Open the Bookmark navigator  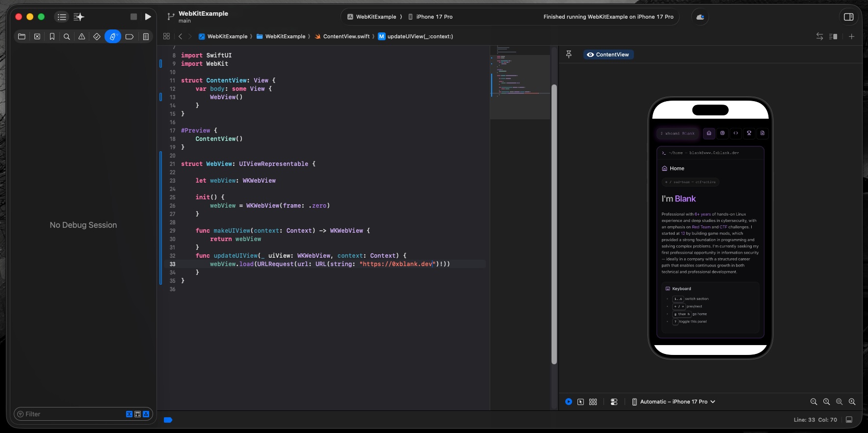click(x=52, y=36)
